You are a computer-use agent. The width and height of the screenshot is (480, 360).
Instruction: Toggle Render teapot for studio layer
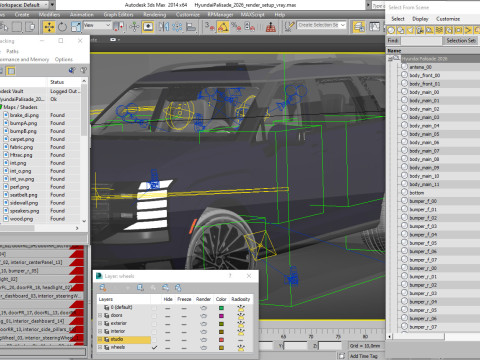203,339
